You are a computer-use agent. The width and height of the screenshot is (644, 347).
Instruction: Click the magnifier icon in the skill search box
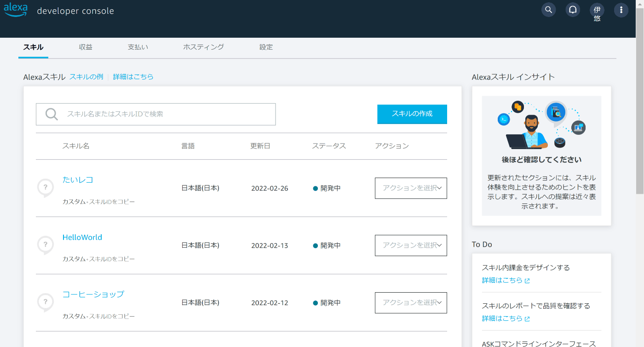52,114
